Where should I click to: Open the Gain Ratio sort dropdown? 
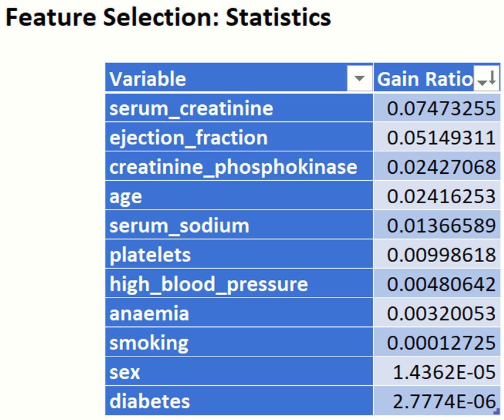point(486,80)
